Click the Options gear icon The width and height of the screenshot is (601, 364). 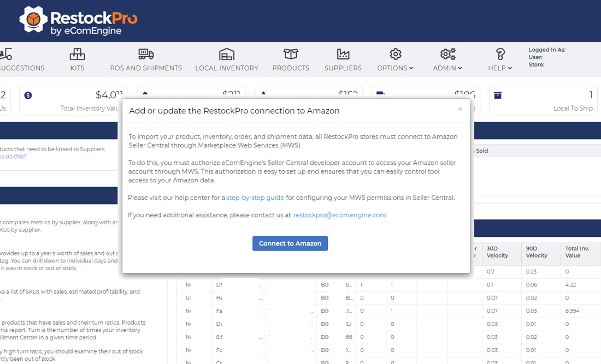click(x=395, y=54)
